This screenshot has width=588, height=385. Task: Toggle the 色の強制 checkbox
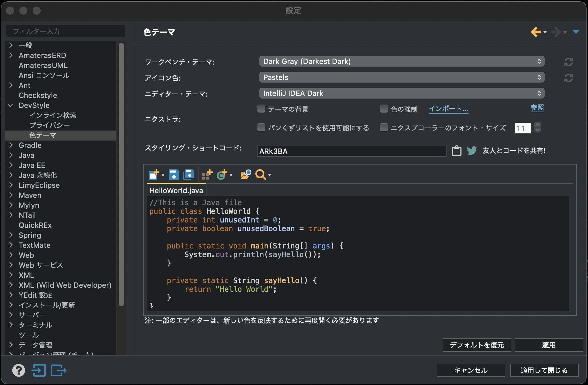(384, 109)
